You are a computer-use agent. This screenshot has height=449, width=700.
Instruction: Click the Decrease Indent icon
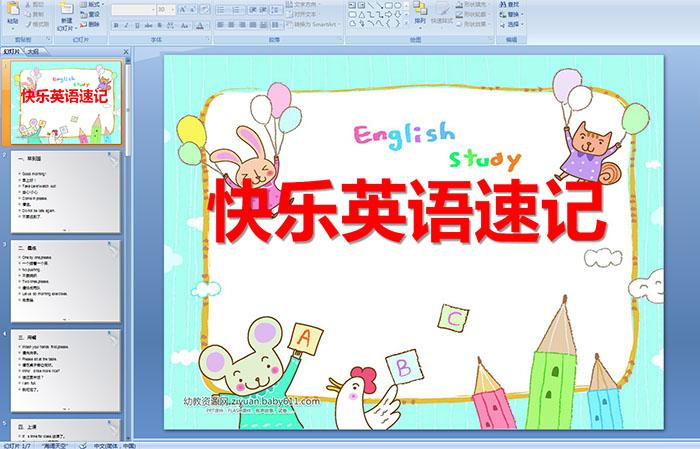point(253,9)
